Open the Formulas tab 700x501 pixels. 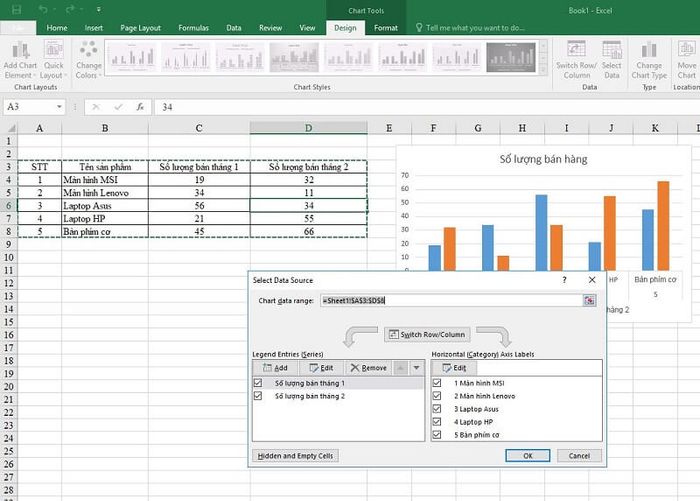click(x=193, y=28)
